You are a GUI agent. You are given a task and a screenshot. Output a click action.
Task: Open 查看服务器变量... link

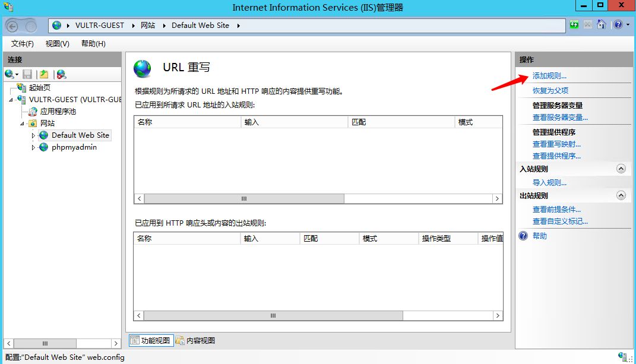[x=560, y=117]
